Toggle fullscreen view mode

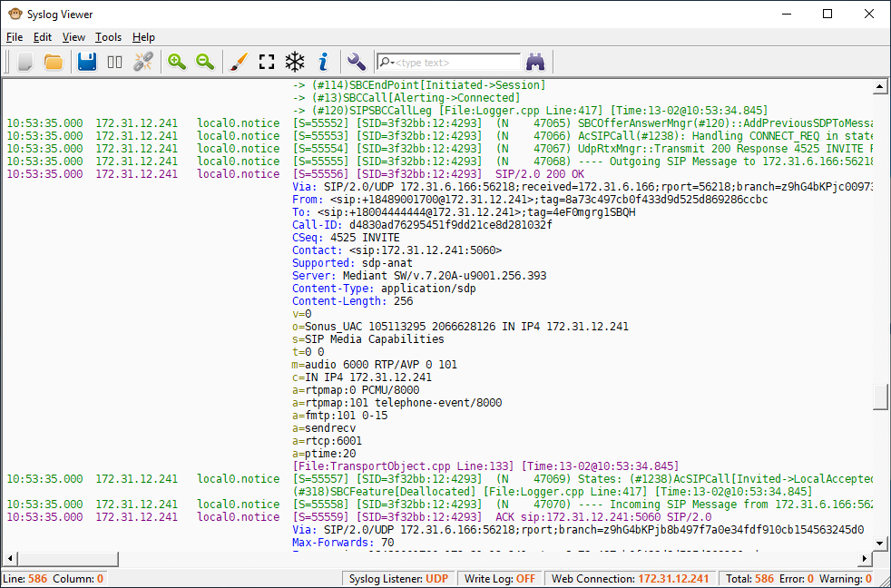[x=266, y=62]
